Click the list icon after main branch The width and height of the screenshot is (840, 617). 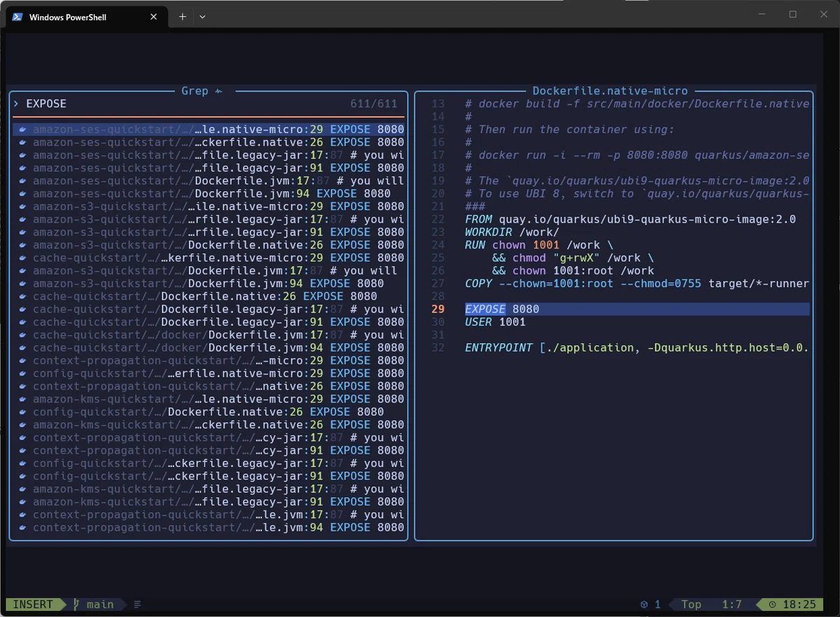137,604
